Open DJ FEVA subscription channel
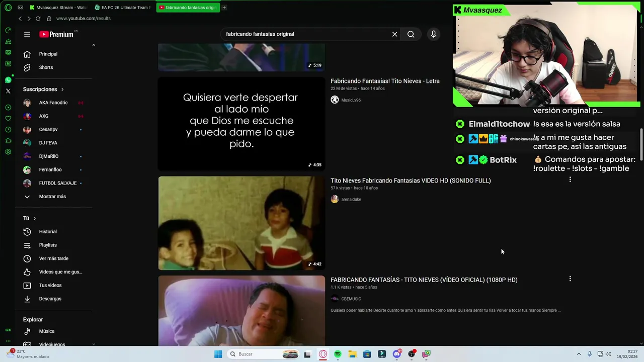The image size is (644, 362). tap(48, 143)
